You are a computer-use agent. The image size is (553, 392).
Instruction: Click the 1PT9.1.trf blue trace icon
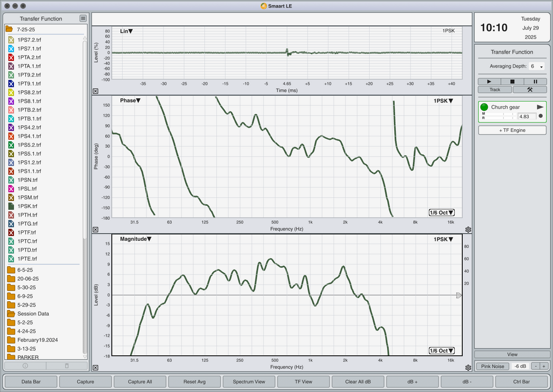click(11, 84)
